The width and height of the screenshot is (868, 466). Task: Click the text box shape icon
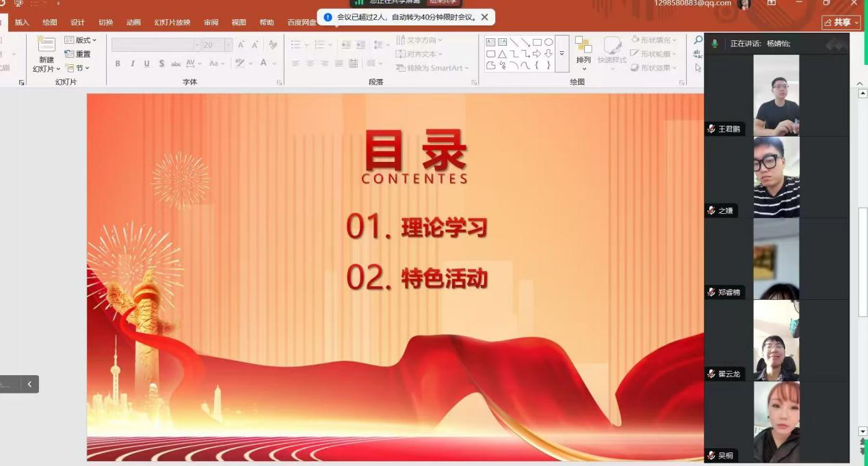pyautogui.click(x=490, y=42)
